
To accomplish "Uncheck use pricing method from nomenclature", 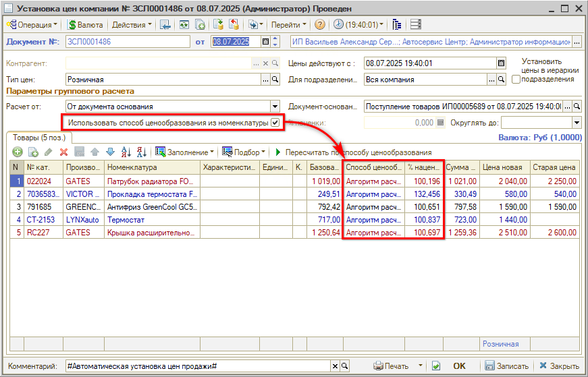I will click(275, 123).
